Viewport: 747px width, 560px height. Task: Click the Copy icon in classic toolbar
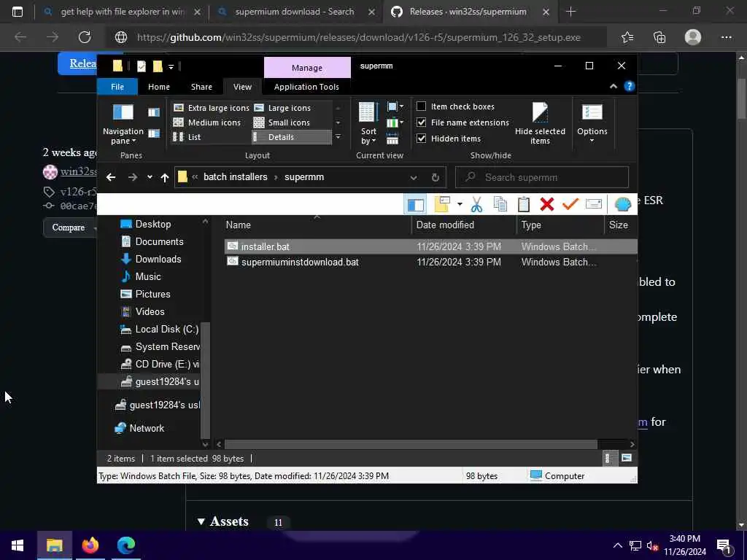(500, 204)
